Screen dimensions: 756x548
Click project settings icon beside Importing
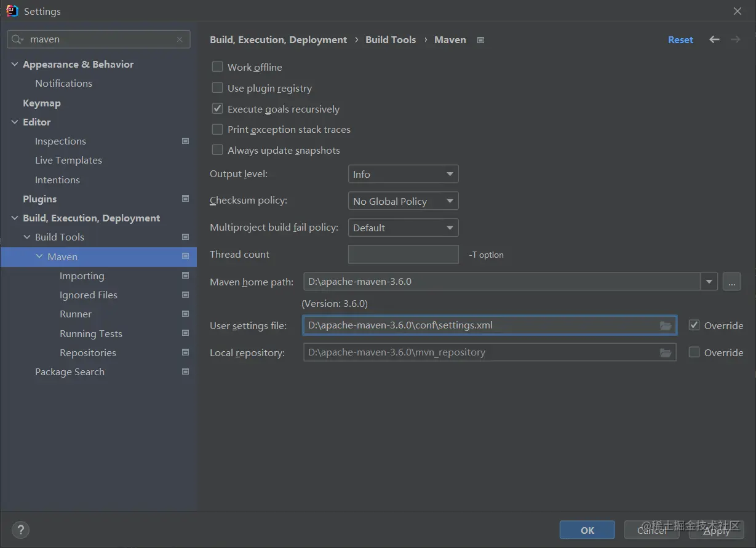click(x=186, y=276)
